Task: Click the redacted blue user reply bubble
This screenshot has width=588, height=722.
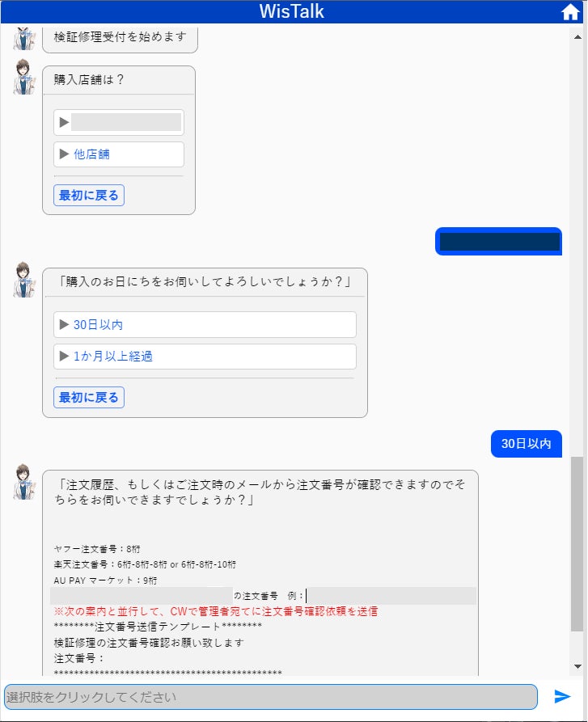Action: (x=499, y=241)
